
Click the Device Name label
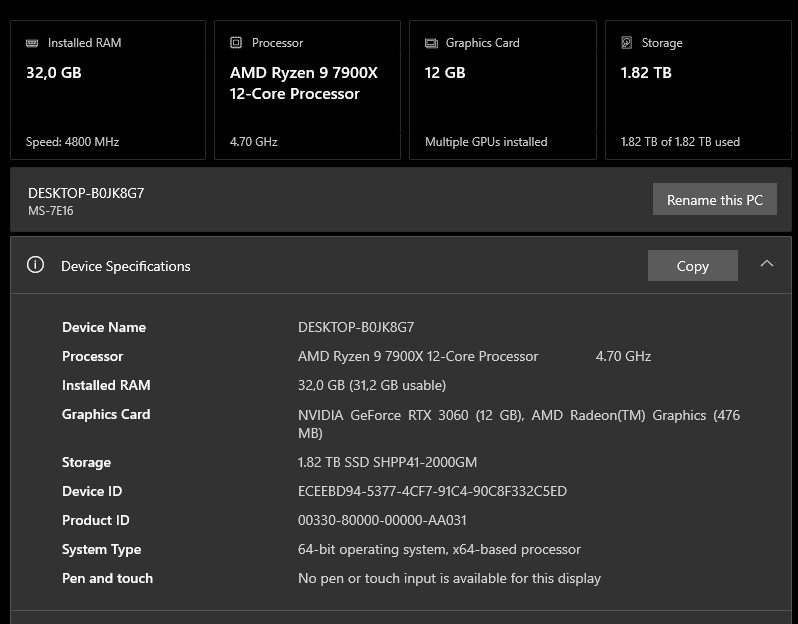[x=104, y=327]
